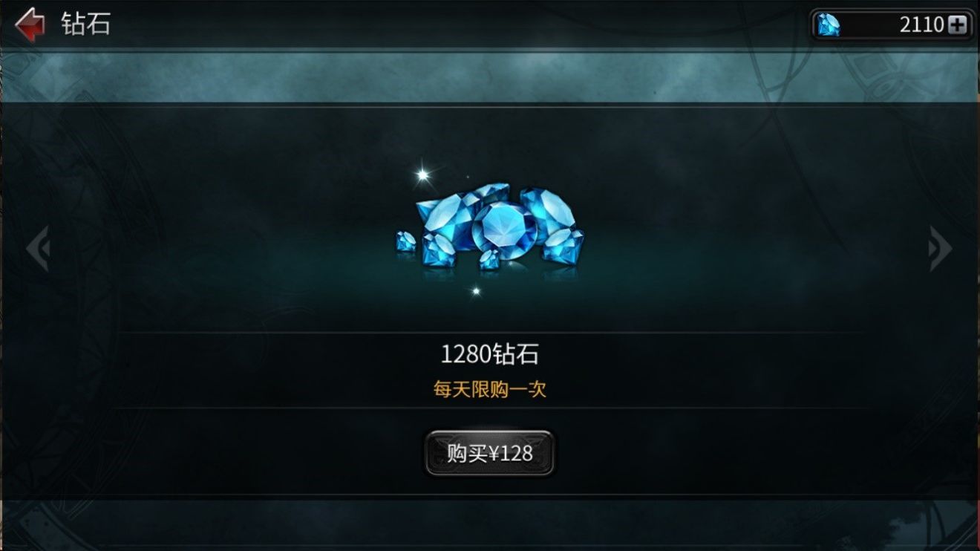Image resolution: width=980 pixels, height=551 pixels.
Task: Click the bright sparkle above the diamonds
Action: [x=422, y=175]
